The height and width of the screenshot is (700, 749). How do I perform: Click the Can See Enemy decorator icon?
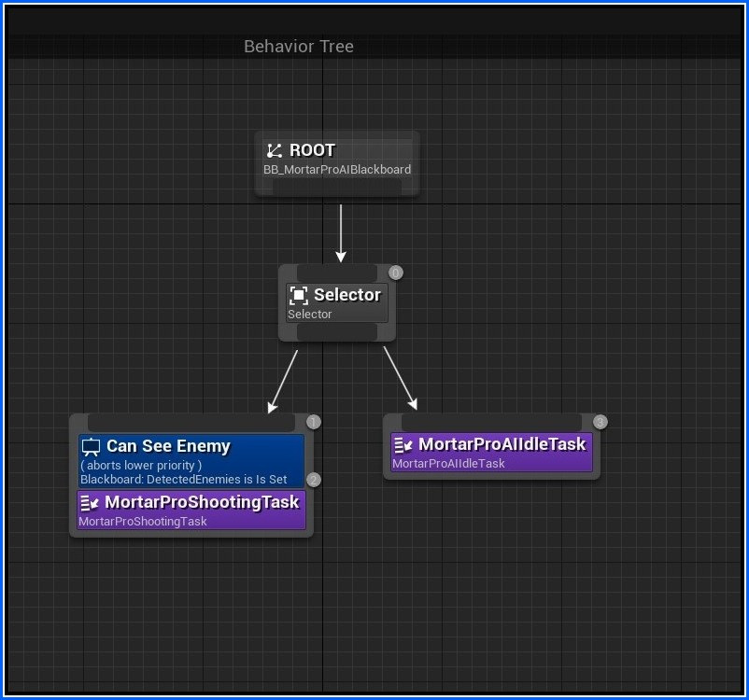tap(91, 447)
